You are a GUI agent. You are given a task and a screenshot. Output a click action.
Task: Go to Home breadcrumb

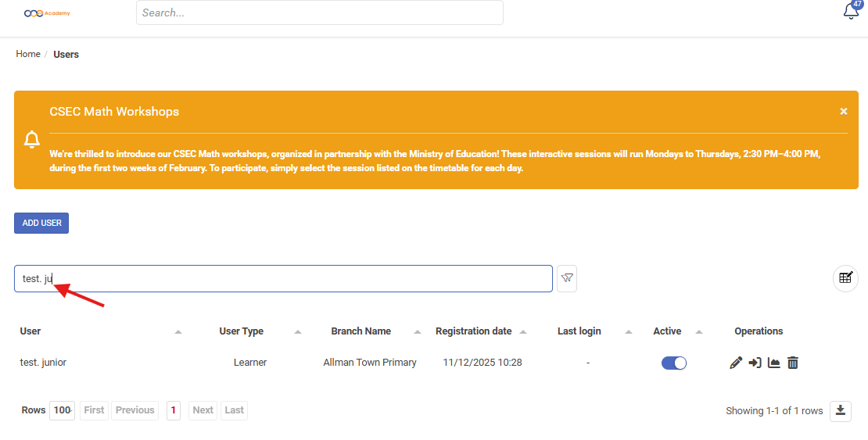(28, 54)
